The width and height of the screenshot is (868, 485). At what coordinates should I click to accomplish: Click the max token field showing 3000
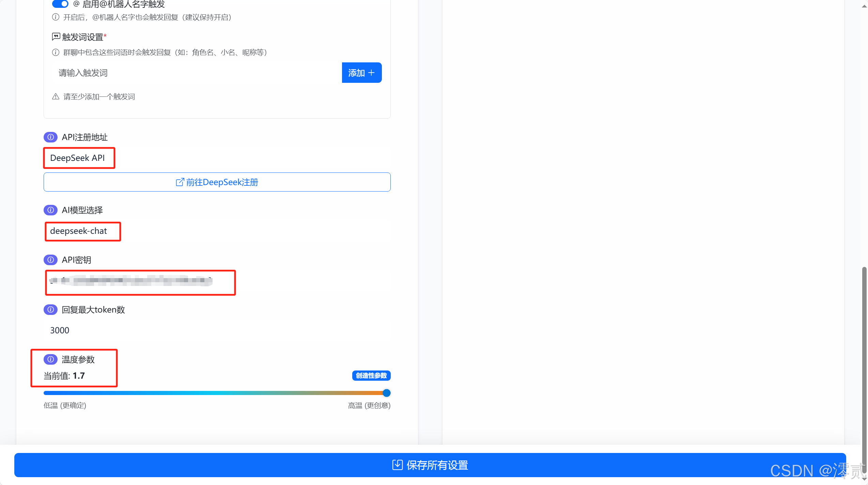[217, 330]
